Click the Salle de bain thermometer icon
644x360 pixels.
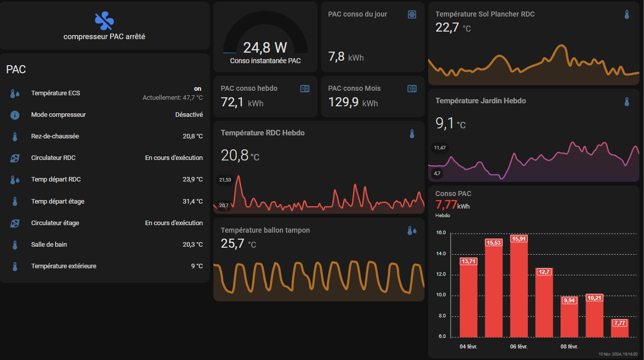(x=15, y=245)
